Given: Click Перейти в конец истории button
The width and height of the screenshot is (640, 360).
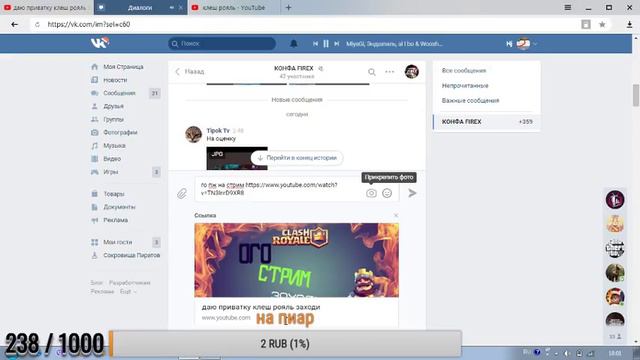Looking at the screenshot, I should click(x=297, y=158).
